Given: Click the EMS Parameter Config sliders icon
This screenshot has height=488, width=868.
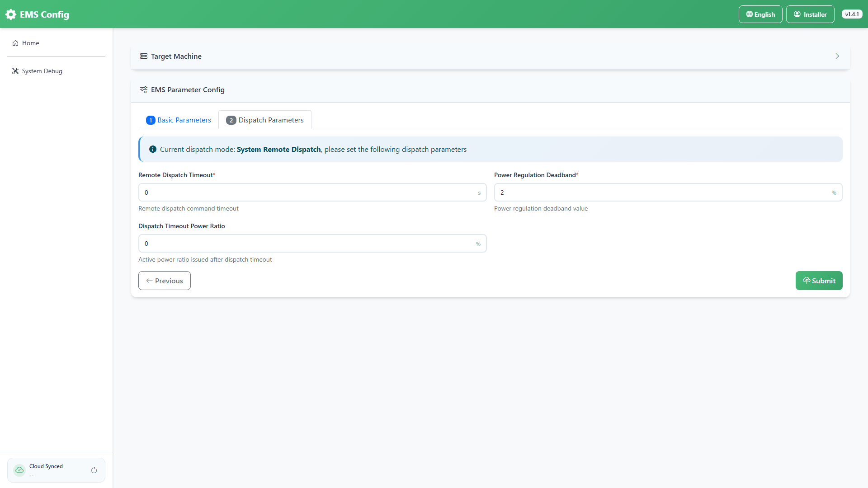Looking at the screenshot, I should point(144,89).
